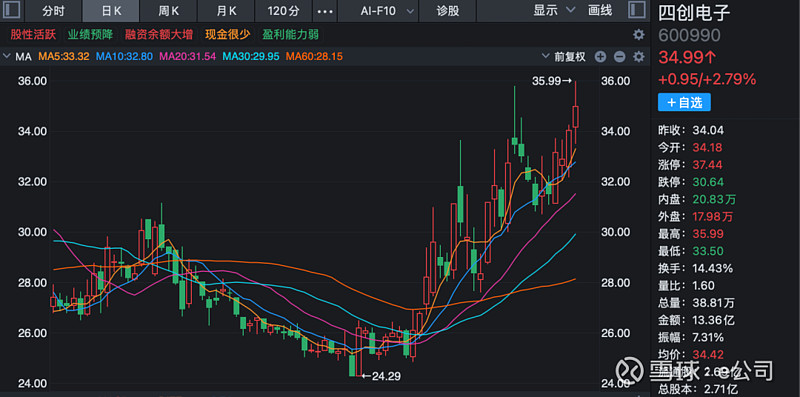The width and height of the screenshot is (800, 397).
Task: Click the 量比 1.60 row
Action: click(687, 286)
